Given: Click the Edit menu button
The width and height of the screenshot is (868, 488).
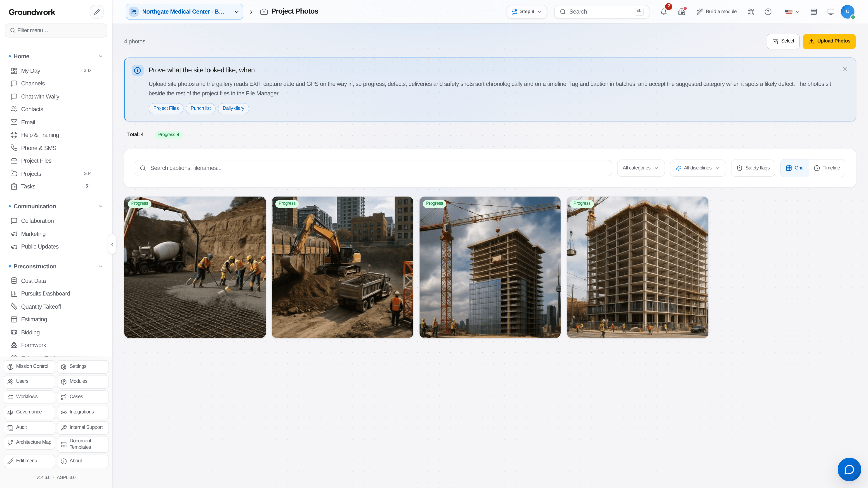Looking at the screenshot, I should tap(29, 461).
